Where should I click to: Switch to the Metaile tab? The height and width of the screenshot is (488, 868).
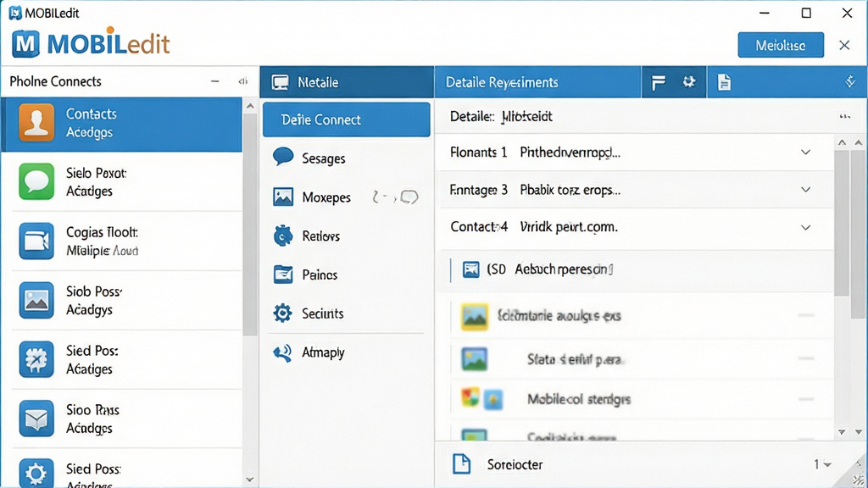(347, 82)
